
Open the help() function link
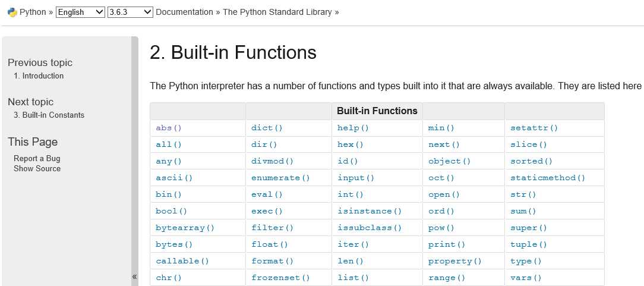[353, 128]
